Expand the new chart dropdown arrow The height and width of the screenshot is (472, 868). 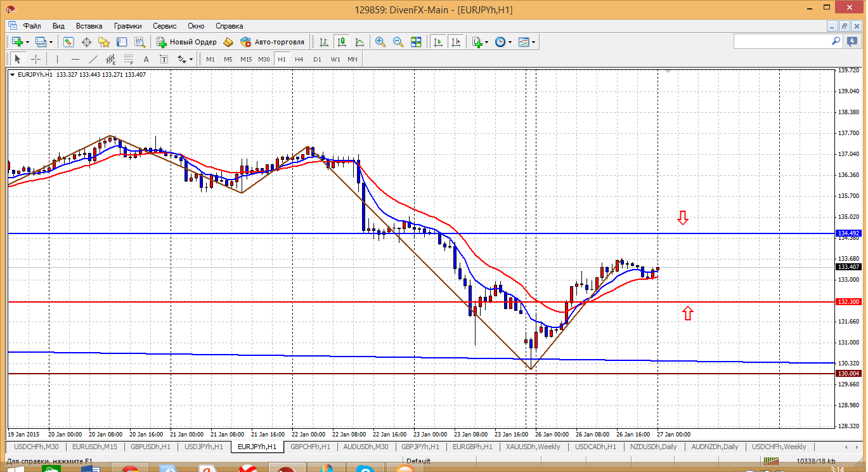click(27, 43)
